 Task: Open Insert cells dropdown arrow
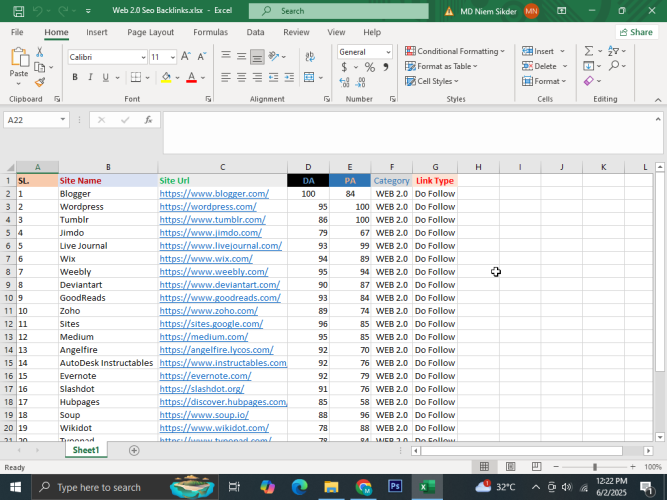pyautogui.click(x=562, y=51)
